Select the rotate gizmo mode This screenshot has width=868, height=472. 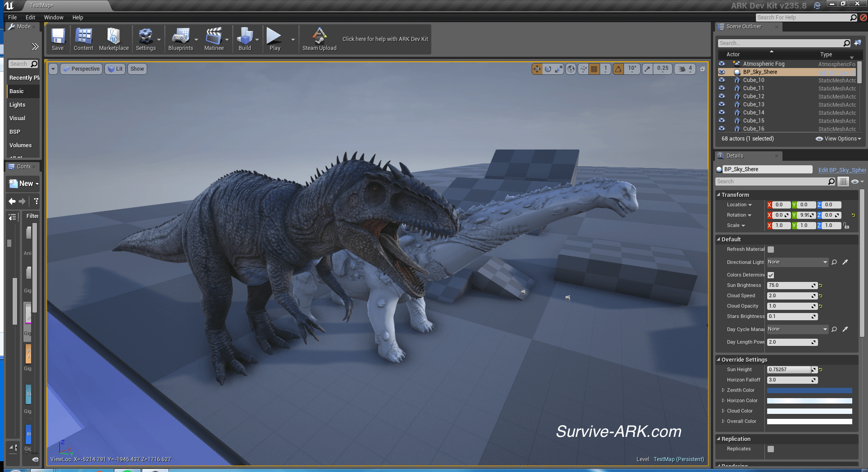pos(548,69)
